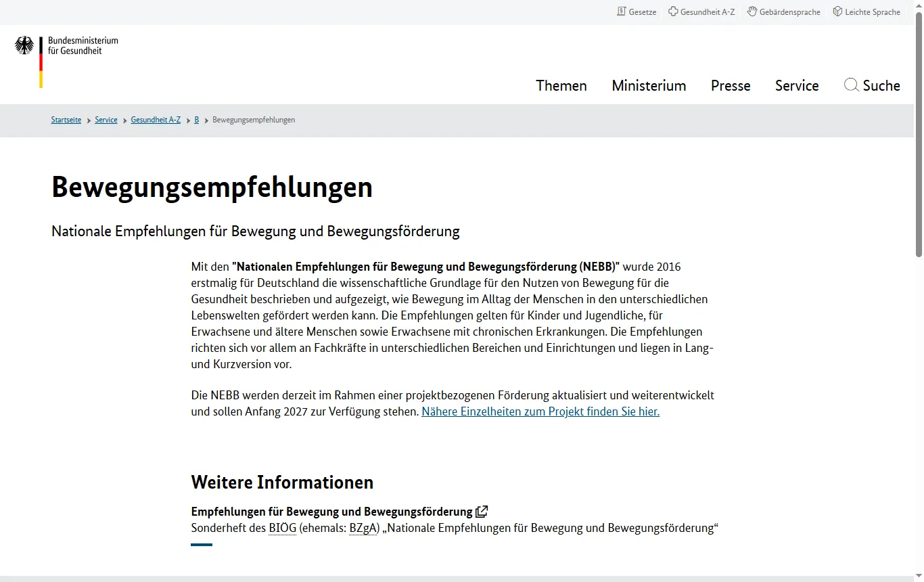The height and width of the screenshot is (582, 924).
Task: Click the Suche search button text
Action: 881,85
